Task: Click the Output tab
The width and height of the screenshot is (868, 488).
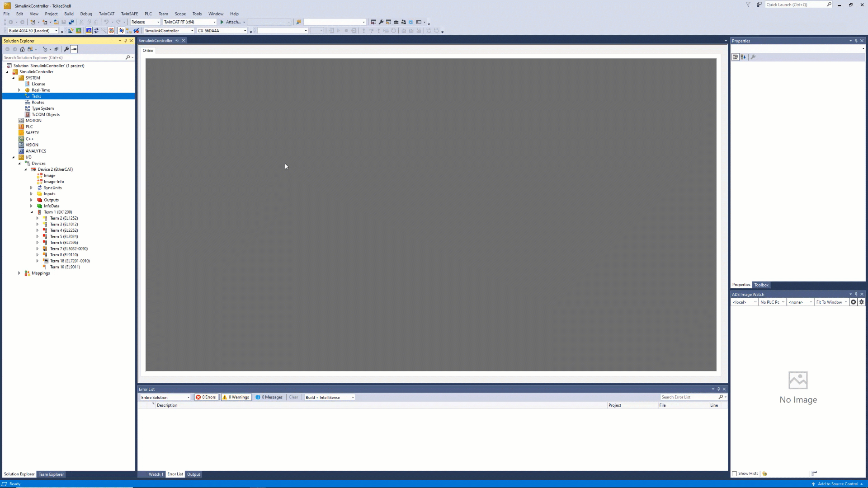Action: [x=193, y=474]
